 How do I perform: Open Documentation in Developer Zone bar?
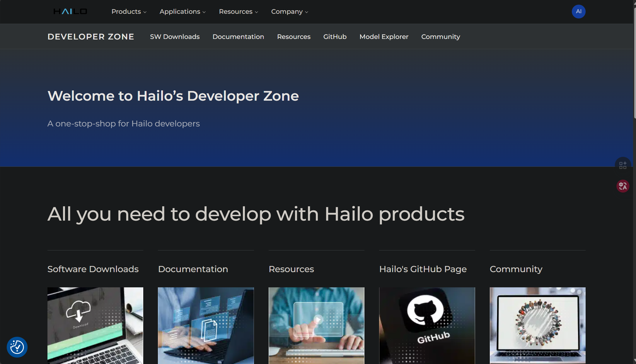(238, 37)
